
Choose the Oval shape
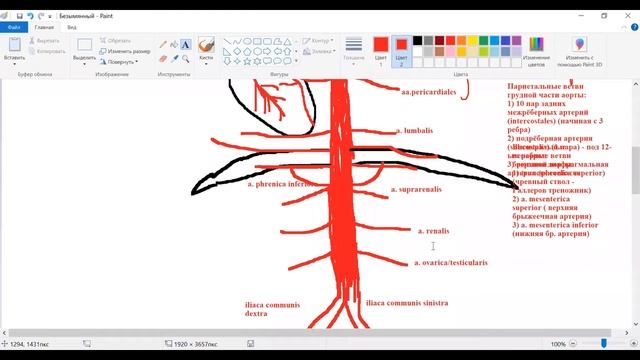[x=247, y=42]
